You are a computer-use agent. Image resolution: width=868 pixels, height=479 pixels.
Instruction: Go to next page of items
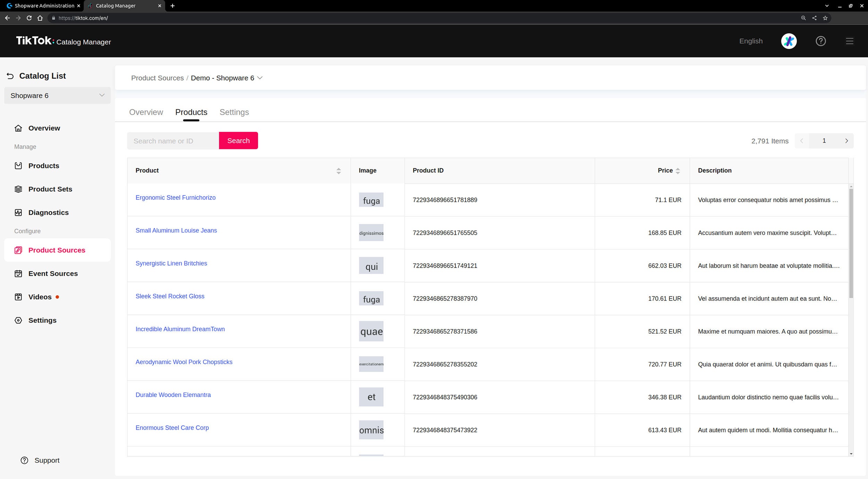click(x=846, y=141)
